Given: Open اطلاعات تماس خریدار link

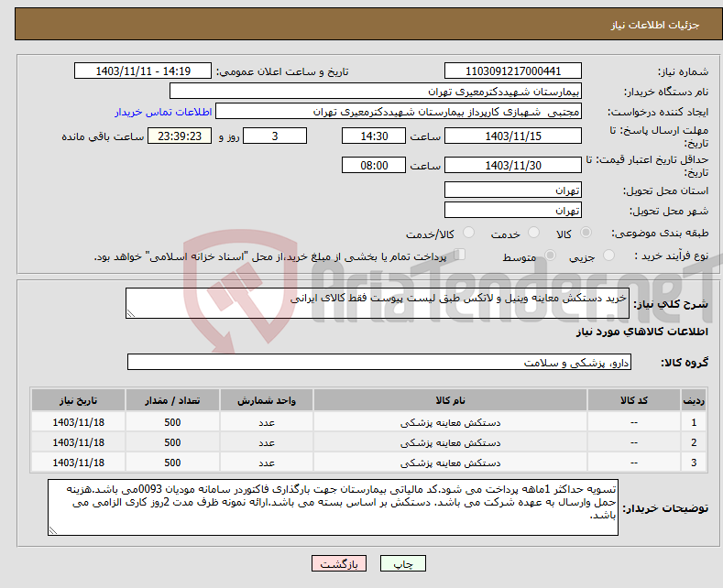Looking at the screenshot, I should point(163,112).
